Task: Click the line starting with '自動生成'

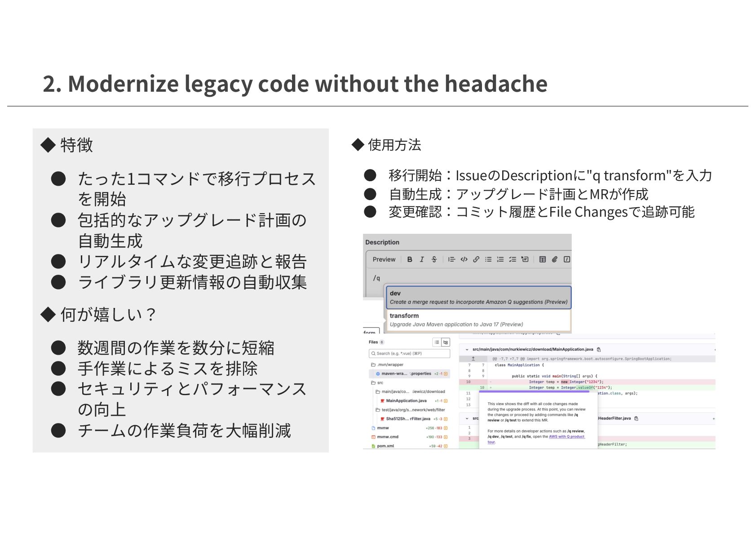Action: pos(519,194)
